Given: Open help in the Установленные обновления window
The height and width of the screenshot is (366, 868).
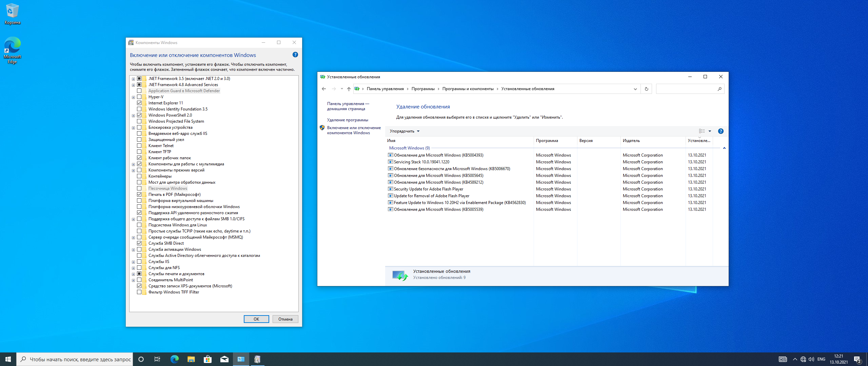Looking at the screenshot, I should (721, 131).
